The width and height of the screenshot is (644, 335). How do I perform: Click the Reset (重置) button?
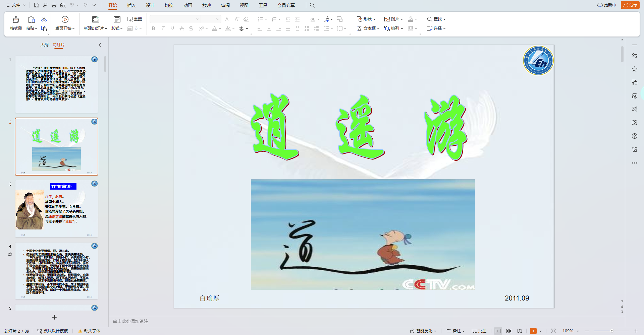[135, 19]
